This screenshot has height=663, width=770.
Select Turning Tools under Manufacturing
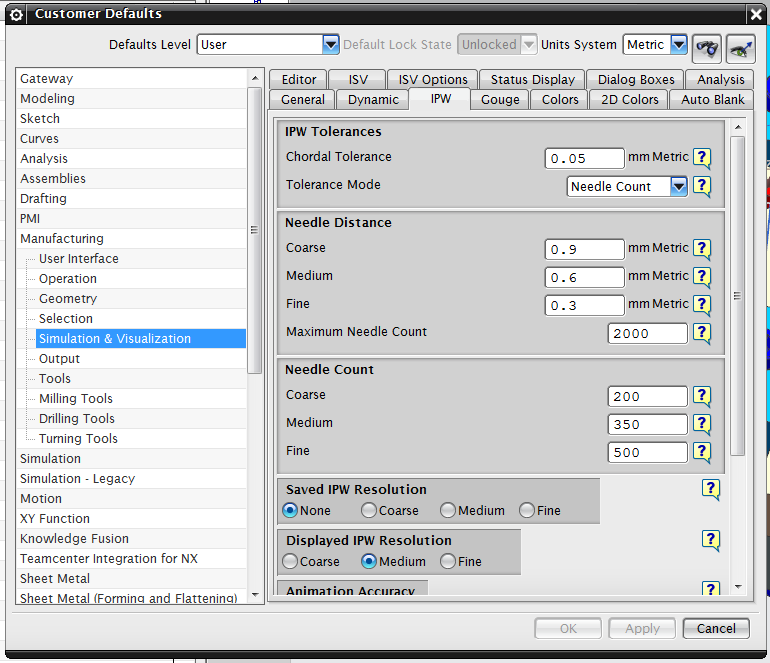(141, 439)
